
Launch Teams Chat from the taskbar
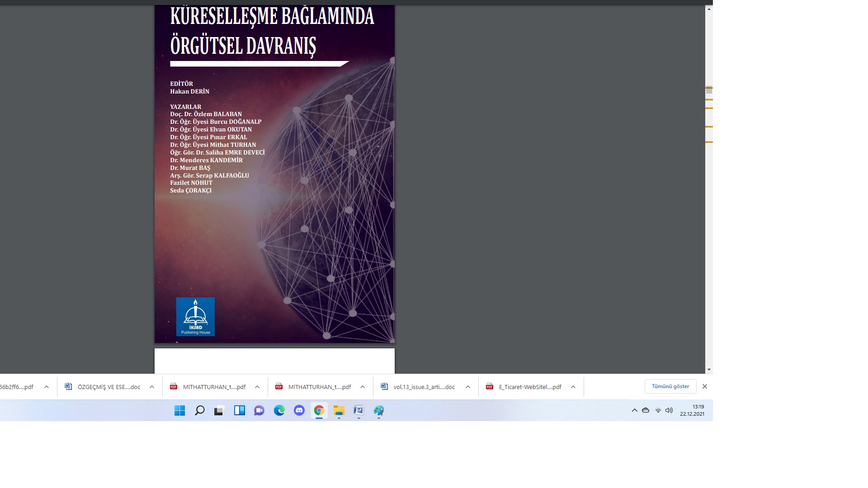[259, 410]
